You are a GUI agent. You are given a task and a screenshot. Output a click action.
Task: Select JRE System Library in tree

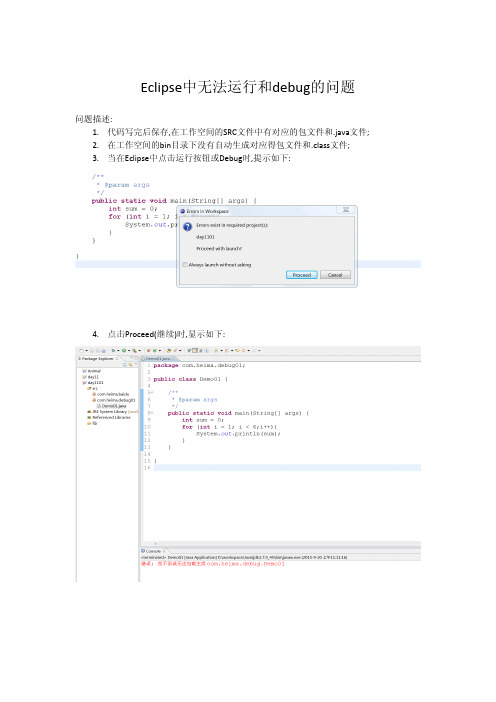(x=113, y=411)
